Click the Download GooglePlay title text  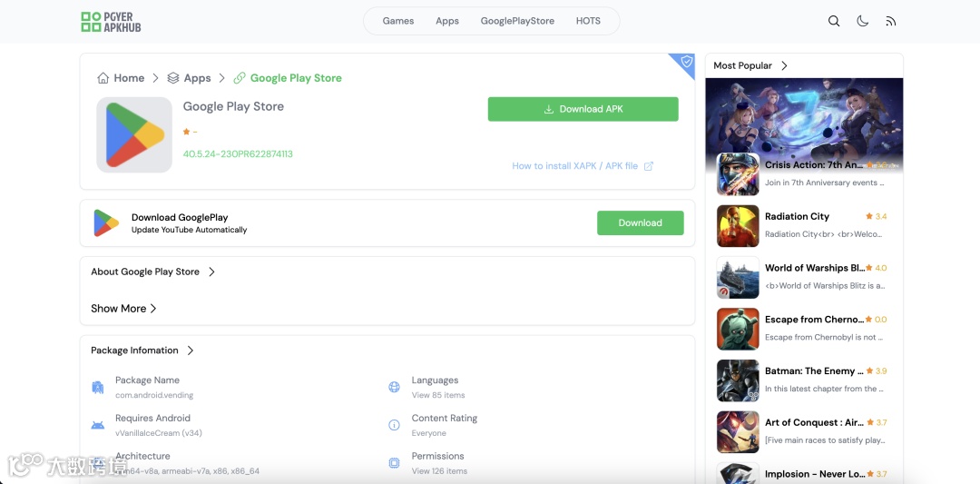tap(180, 218)
